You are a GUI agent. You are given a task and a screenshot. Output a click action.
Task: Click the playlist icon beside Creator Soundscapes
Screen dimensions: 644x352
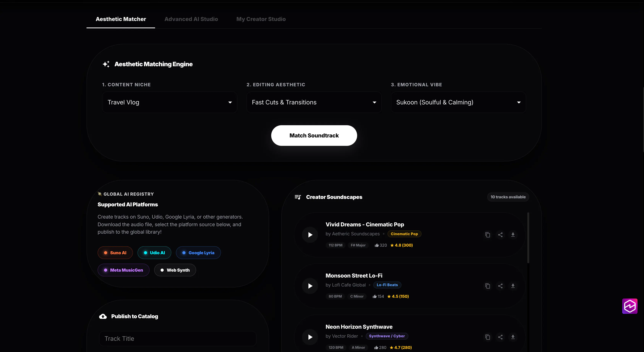click(298, 197)
